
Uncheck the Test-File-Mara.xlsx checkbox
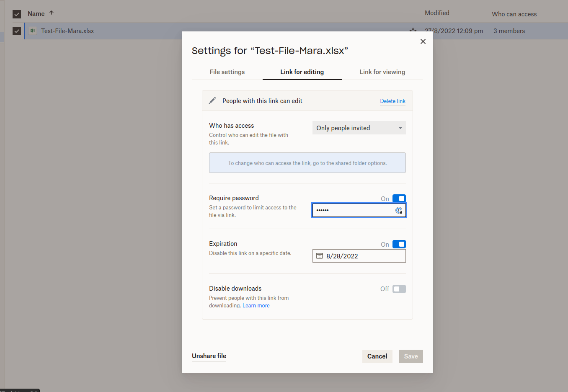pyautogui.click(x=17, y=31)
